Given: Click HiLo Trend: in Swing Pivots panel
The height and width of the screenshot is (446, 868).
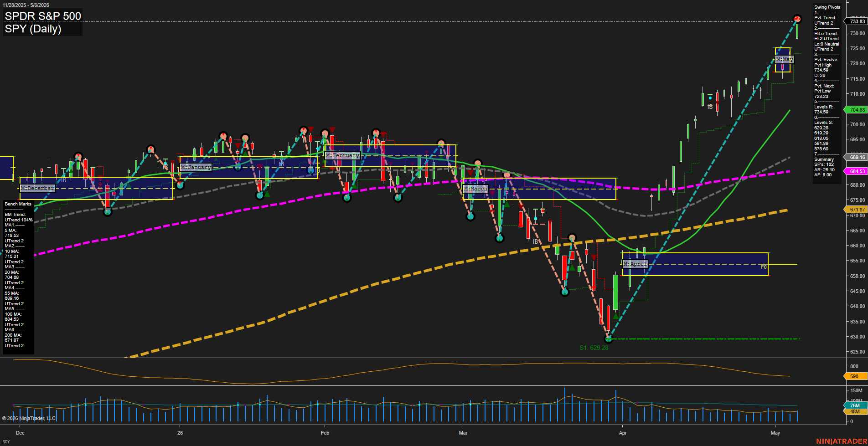Looking at the screenshot, I should click(826, 34).
